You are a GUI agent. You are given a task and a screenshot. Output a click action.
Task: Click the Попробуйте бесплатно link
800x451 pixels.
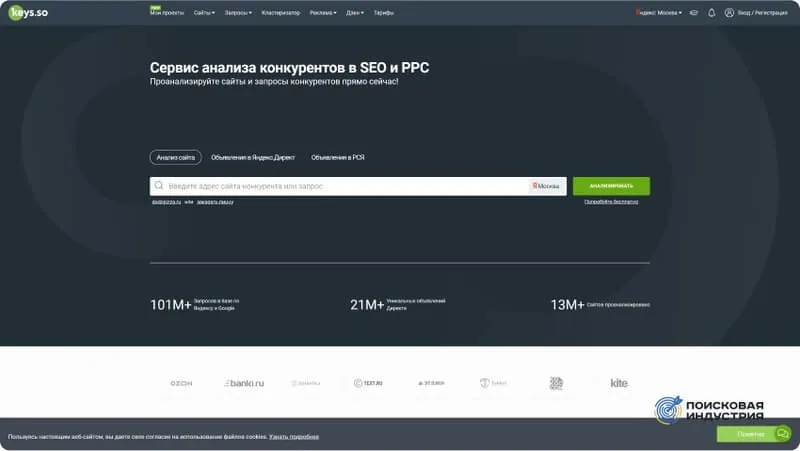[611, 202]
